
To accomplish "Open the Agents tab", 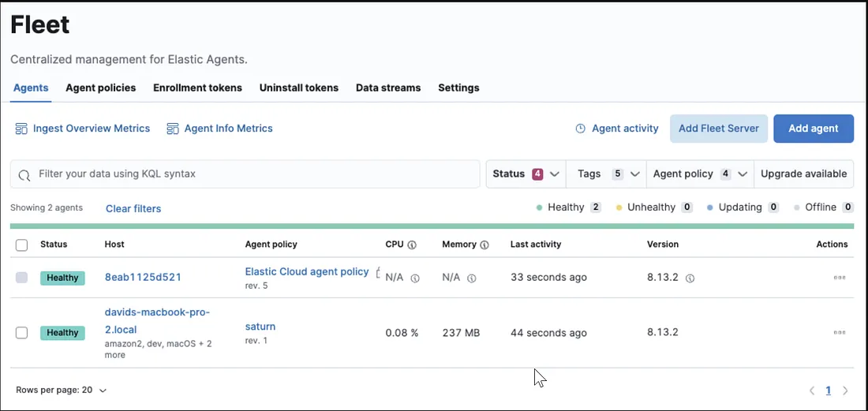I will [31, 88].
